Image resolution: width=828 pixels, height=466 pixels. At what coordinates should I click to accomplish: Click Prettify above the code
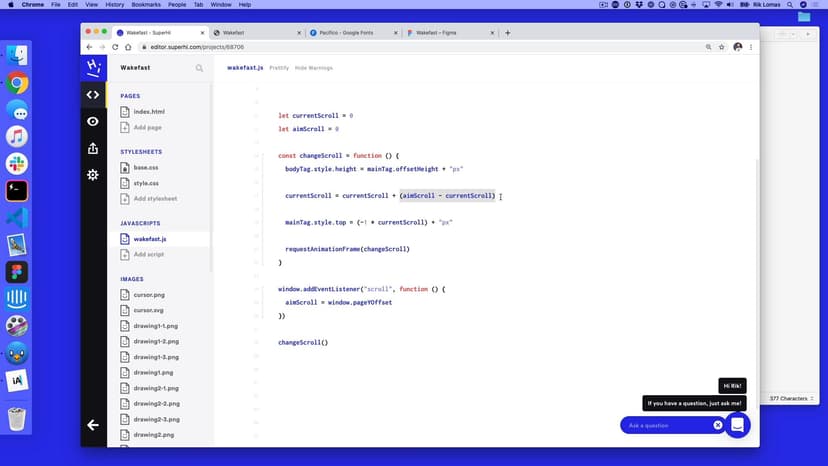tap(279, 68)
